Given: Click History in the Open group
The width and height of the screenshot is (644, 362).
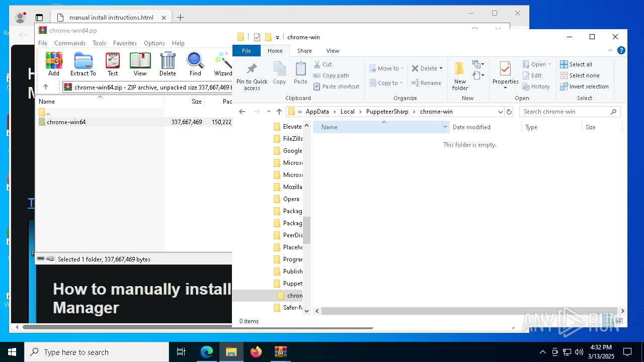Looking at the screenshot, I should pyautogui.click(x=536, y=86).
